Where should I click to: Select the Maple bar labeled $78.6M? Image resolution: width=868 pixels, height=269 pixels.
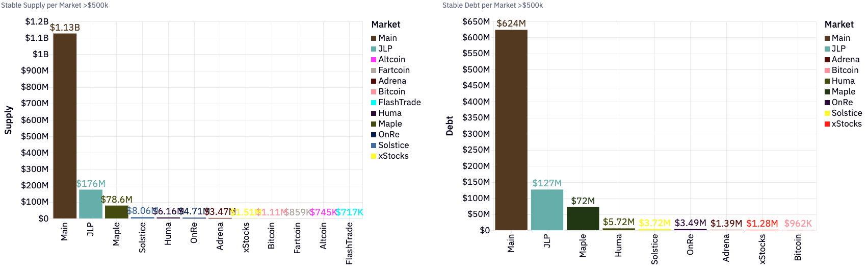(x=116, y=212)
